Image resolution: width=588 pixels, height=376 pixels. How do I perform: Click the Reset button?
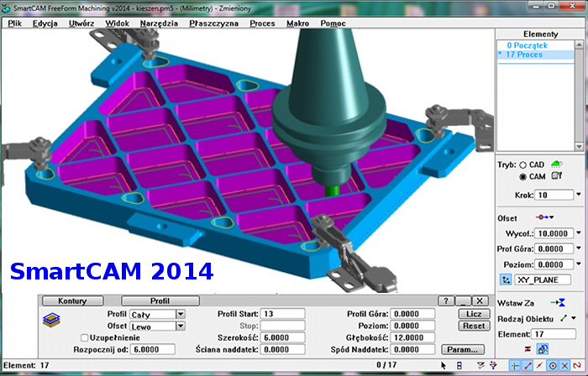pyautogui.click(x=474, y=326)
